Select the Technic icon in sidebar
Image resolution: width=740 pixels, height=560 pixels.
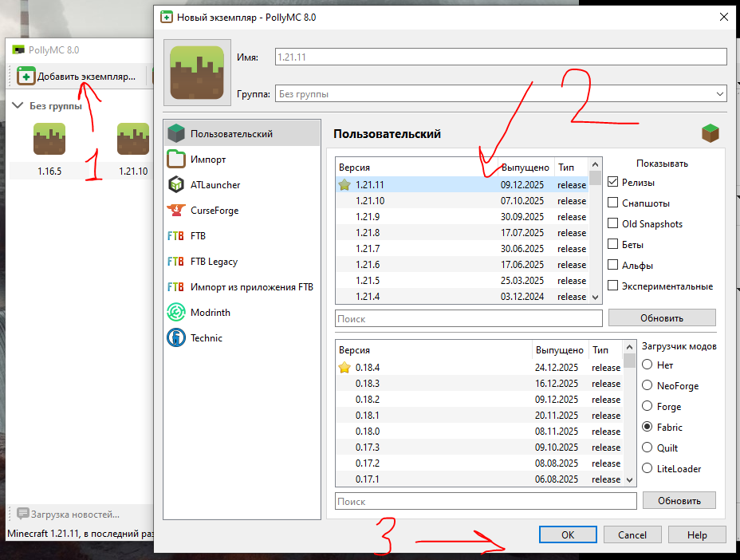[176, 337]
